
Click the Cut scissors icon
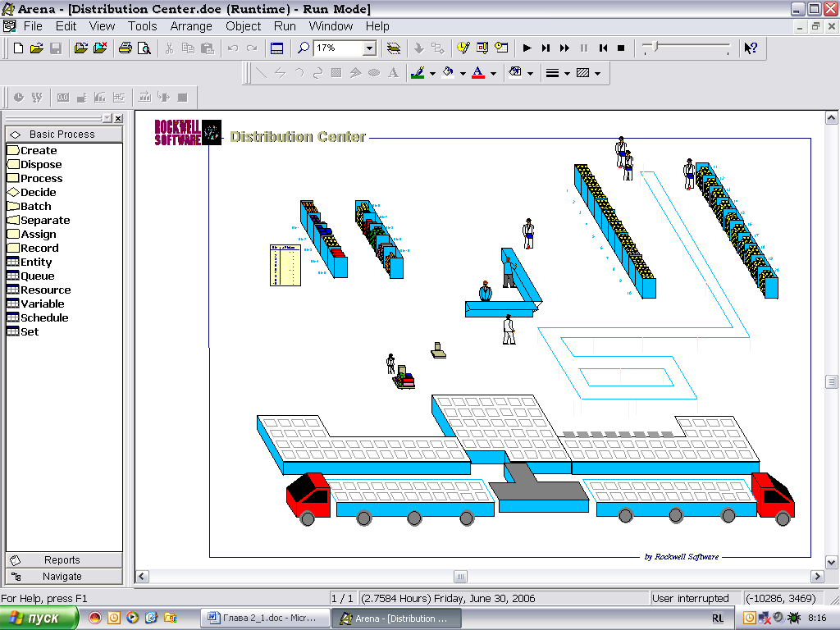(x=169, y=48)
